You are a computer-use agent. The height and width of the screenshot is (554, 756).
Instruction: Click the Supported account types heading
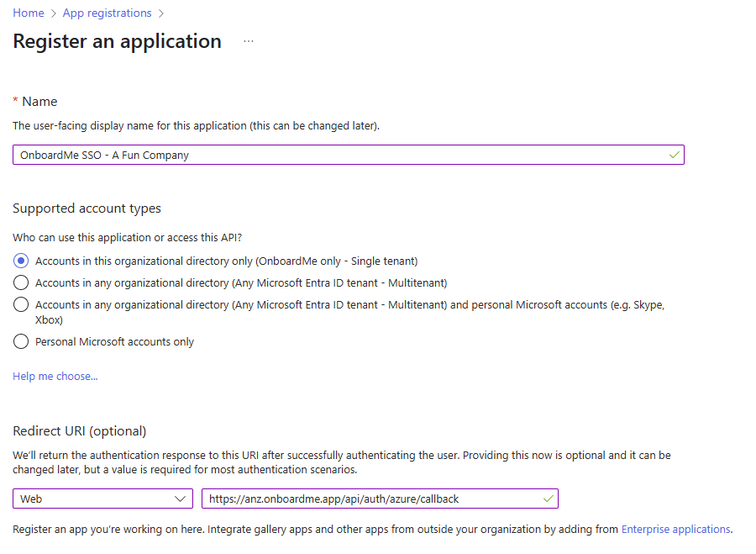pos(87,208)
